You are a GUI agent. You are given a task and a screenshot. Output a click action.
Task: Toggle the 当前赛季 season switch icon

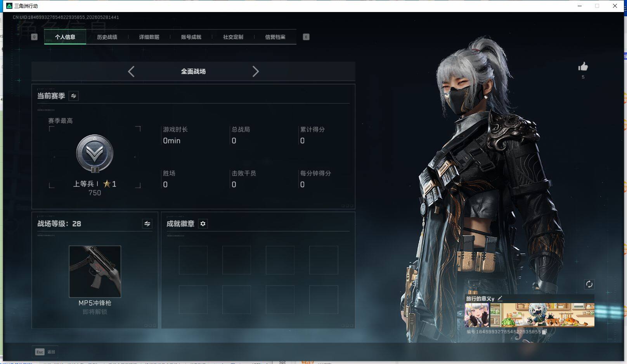pos(73,96)
